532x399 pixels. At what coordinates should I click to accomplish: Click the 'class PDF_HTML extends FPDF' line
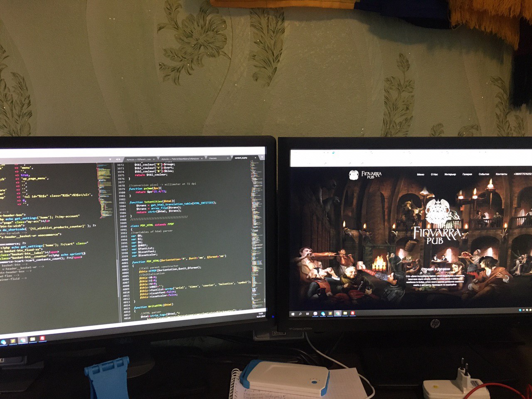tap(153, 225)
